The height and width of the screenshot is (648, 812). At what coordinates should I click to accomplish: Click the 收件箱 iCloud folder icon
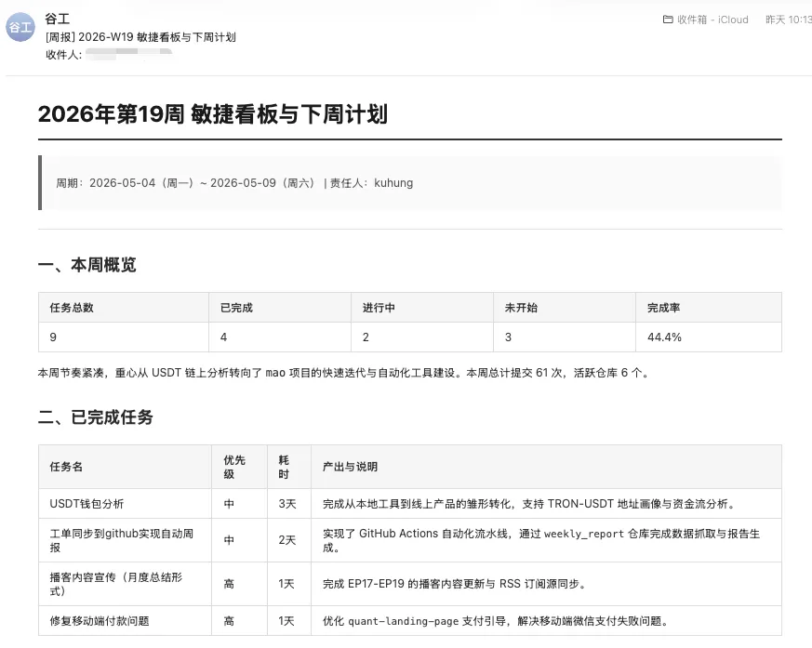[x=668, y=20]
